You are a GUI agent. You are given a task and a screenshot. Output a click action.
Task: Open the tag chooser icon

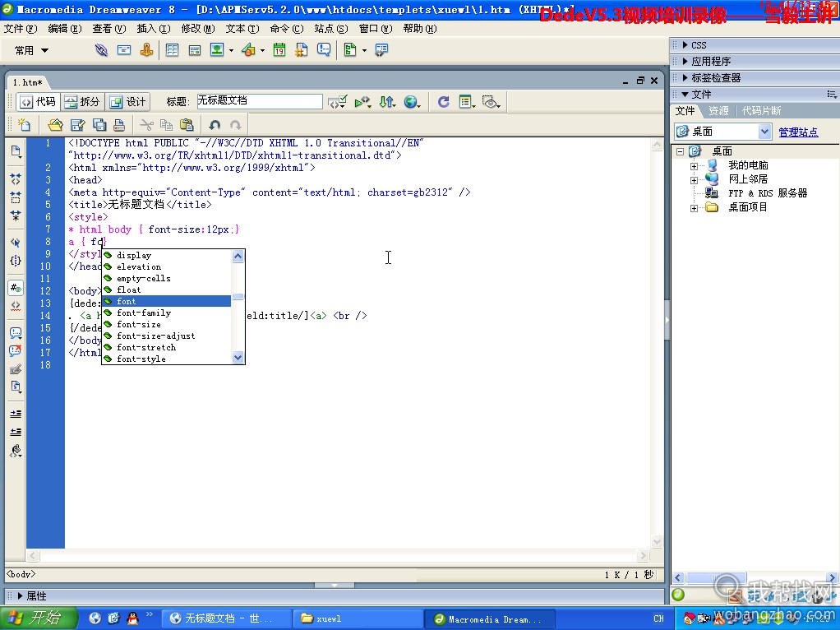pyautogui.click(x=381, y=50)
